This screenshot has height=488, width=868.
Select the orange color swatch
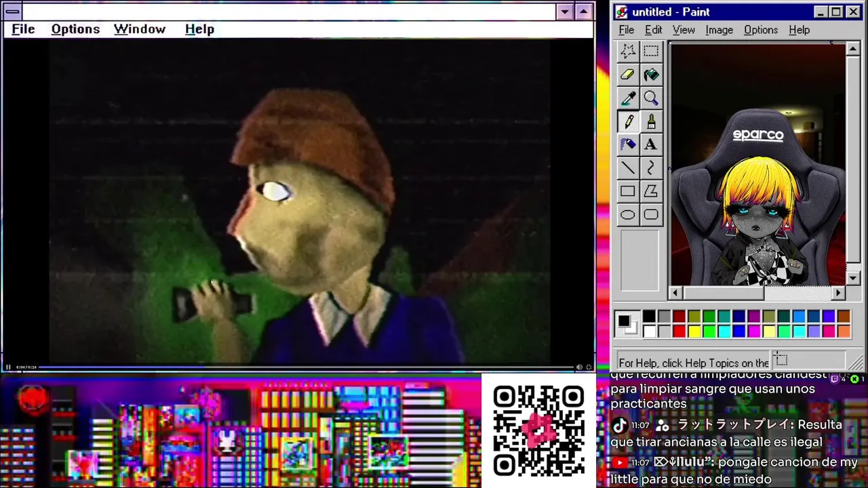click(x=844, y=331)
